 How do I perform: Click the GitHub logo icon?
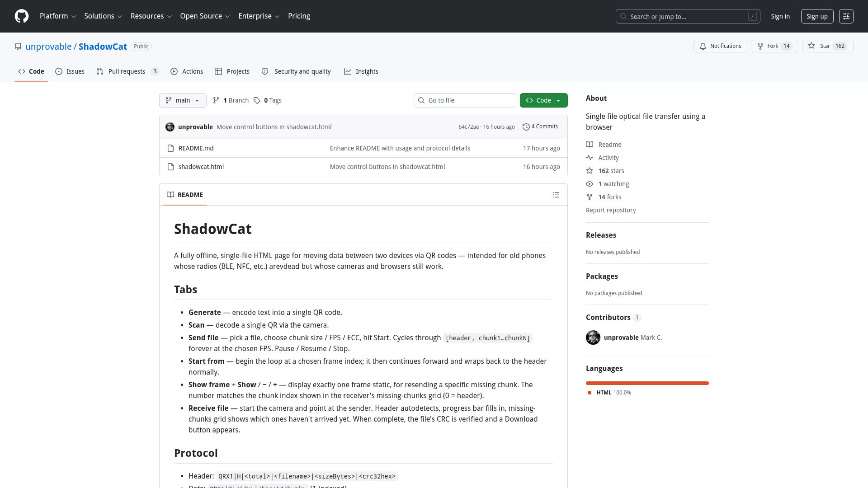point(22,16)
